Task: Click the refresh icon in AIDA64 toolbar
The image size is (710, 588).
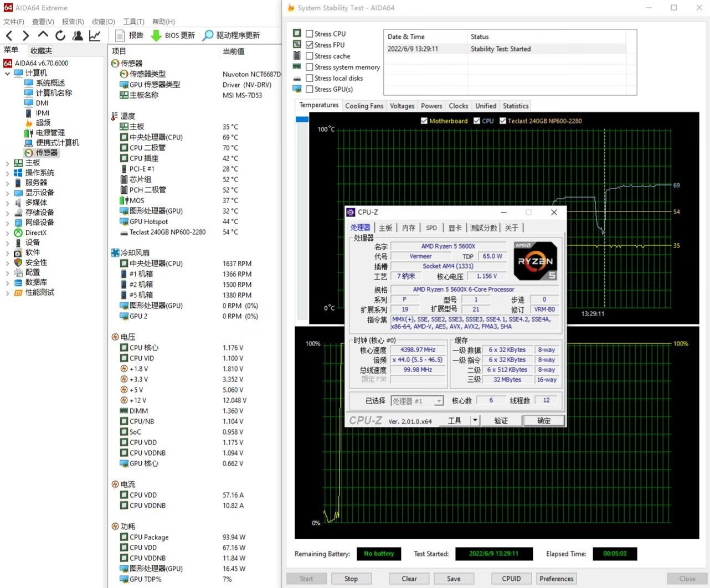Action: (60, 35)
